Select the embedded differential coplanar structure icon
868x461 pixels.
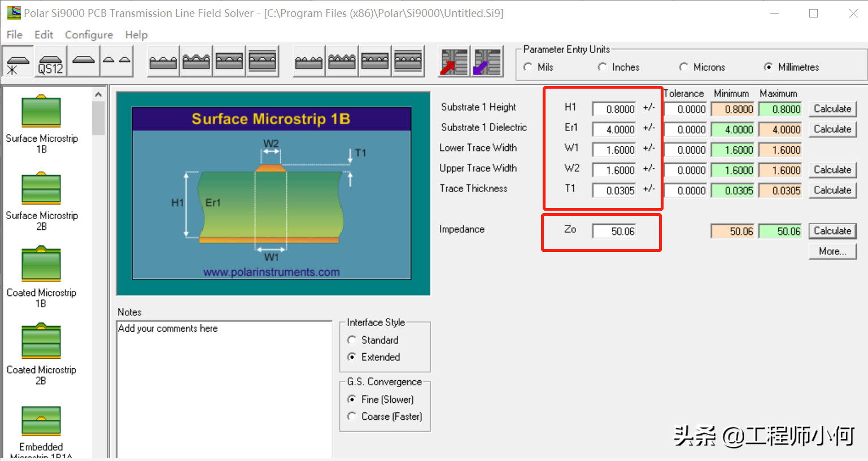(375, 62)
